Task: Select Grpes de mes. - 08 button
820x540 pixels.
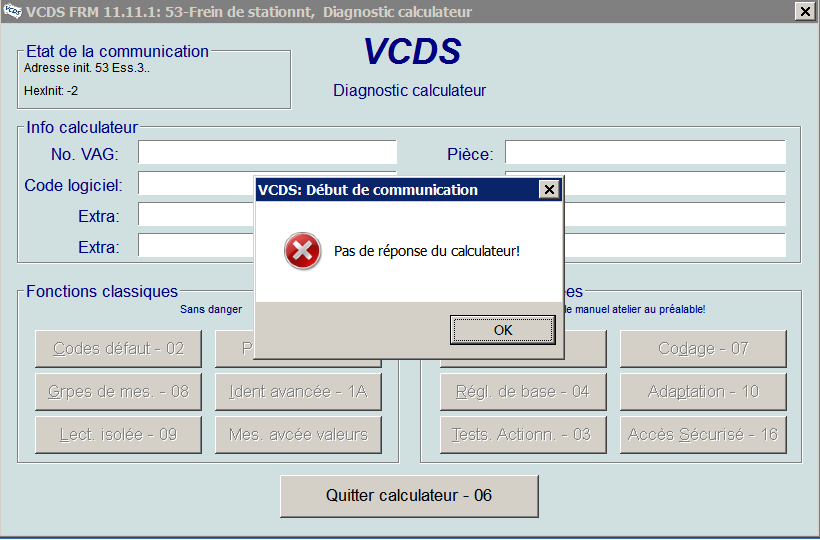Action: coord(118,392)
